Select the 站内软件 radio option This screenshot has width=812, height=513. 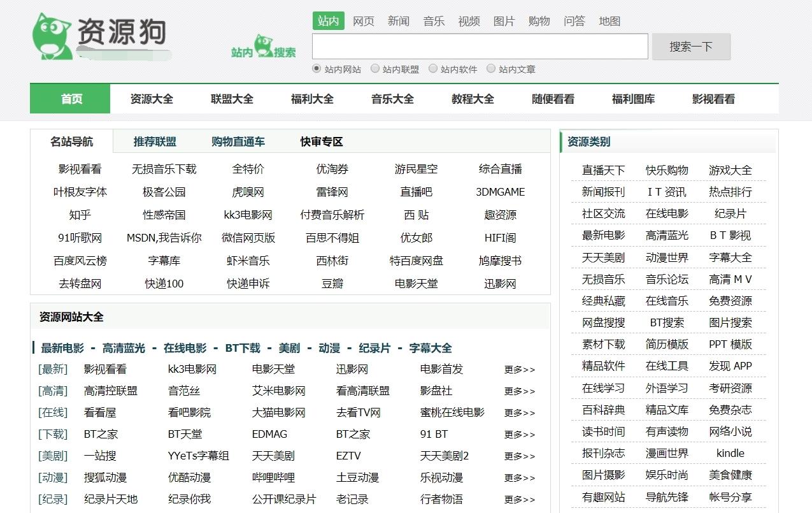pos(433,68)
